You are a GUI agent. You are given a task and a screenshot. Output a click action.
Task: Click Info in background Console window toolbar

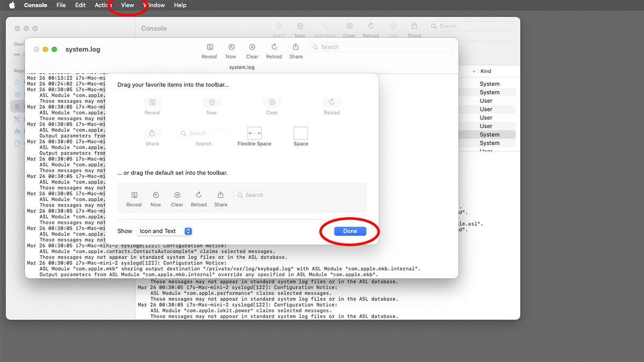(x=393, y=29)
